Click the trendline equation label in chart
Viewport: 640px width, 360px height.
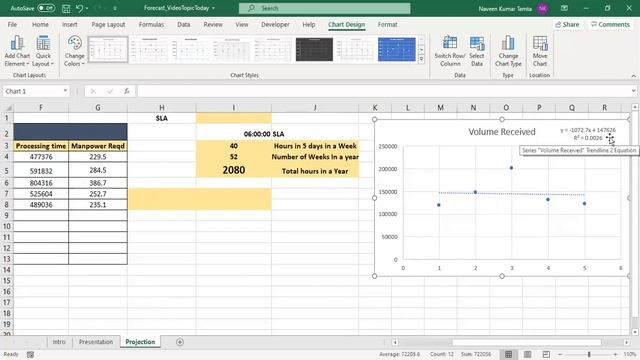pos(587,134)
